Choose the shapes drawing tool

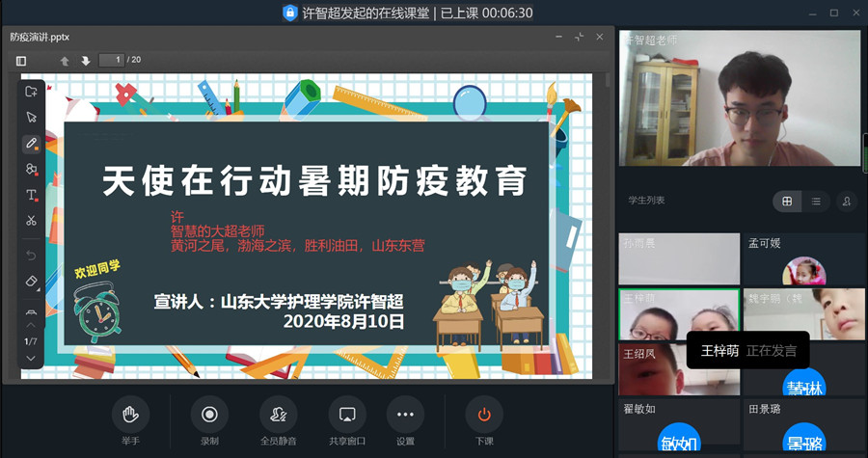(31, 169)
